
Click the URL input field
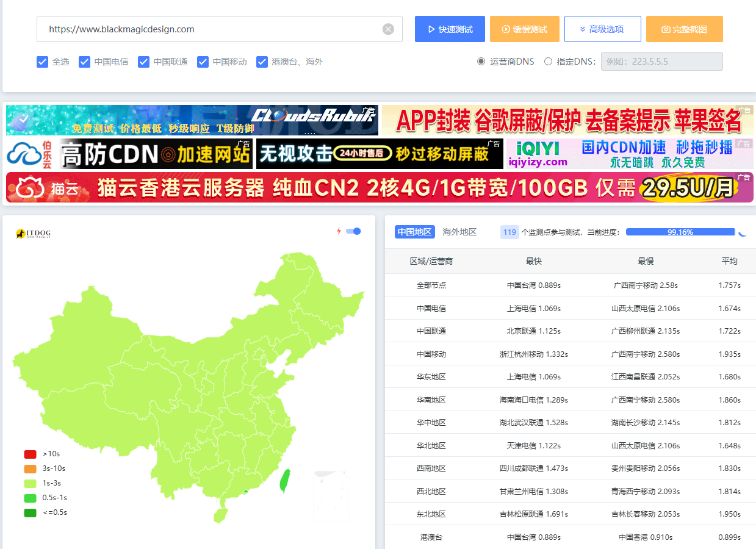point(220,29)
